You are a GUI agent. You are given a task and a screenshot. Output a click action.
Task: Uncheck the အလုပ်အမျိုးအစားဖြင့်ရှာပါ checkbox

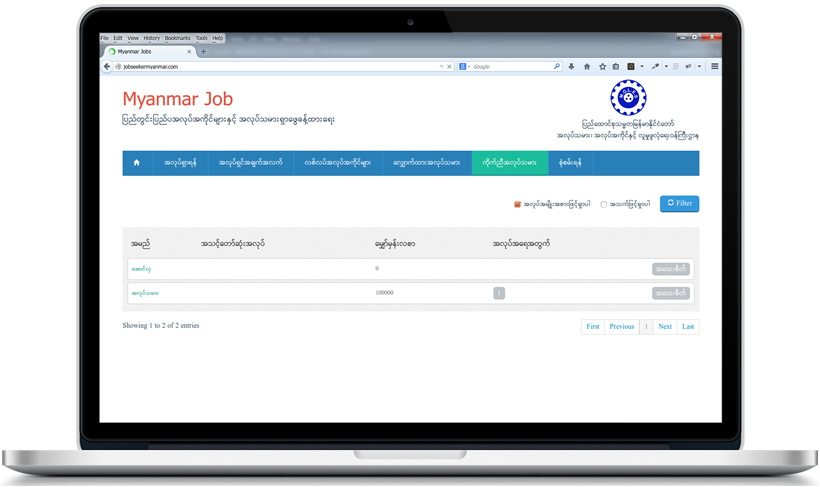coord(517,205)
